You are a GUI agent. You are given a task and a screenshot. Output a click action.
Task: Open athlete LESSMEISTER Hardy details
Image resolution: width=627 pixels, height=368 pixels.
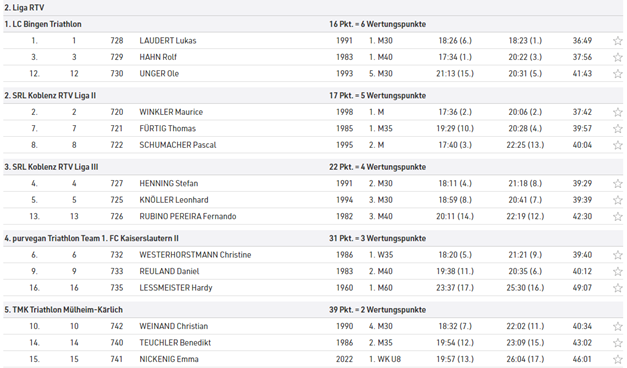coord(176,288)
